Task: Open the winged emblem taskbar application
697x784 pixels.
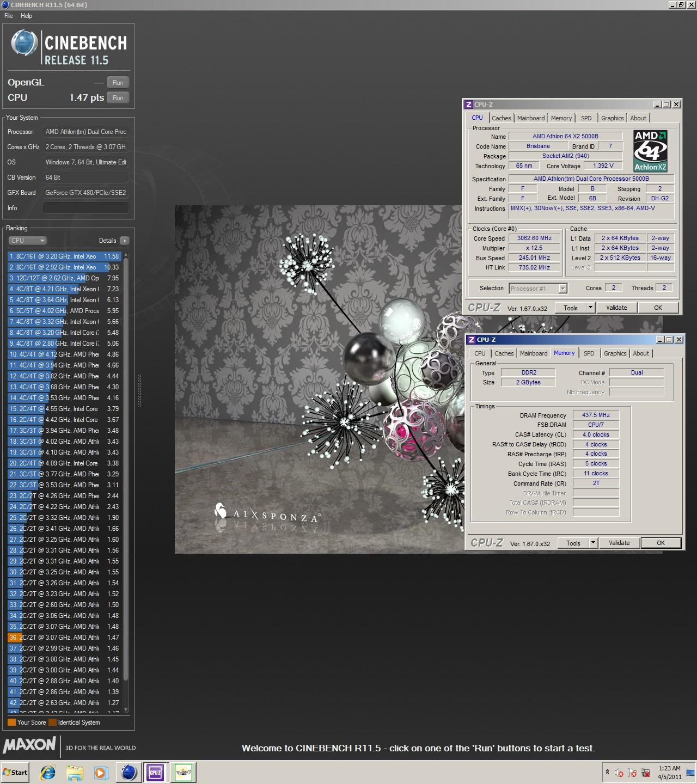Action: [x=184, y=772]
